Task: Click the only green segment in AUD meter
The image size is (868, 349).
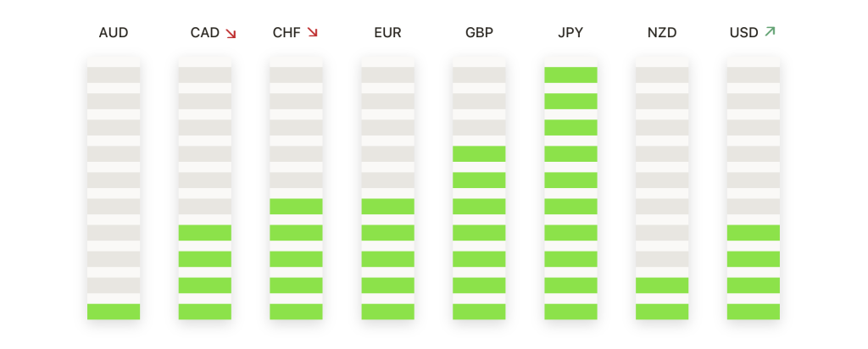Action: coord(114,312)
